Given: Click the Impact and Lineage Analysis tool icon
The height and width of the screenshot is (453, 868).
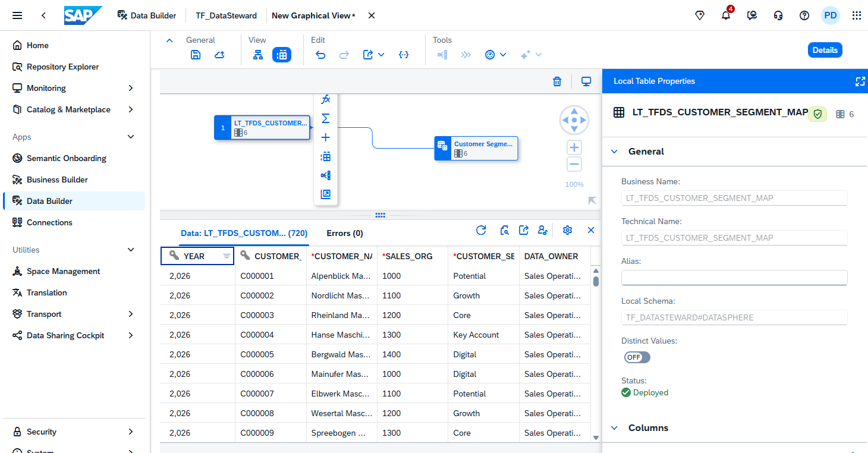Looking at the screenshot, I should [x=442, y=55].
